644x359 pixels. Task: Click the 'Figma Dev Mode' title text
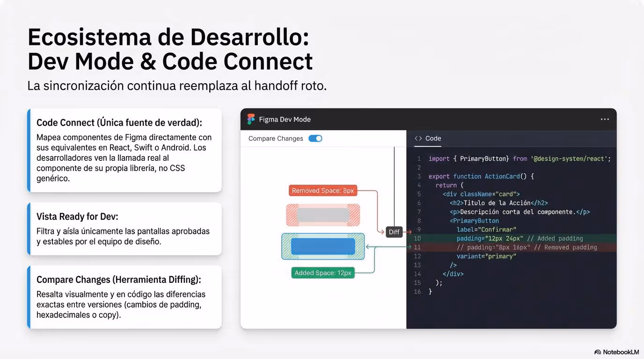(285, 119)
